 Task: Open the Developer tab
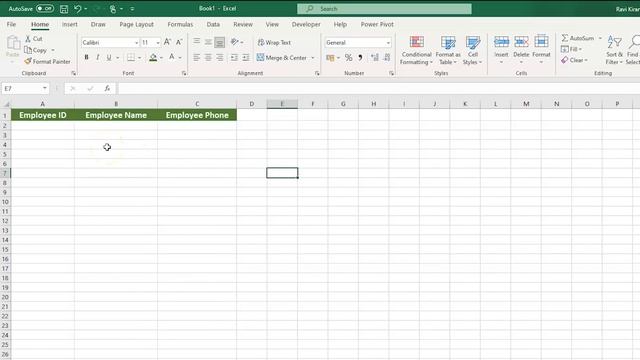[306, 24]
